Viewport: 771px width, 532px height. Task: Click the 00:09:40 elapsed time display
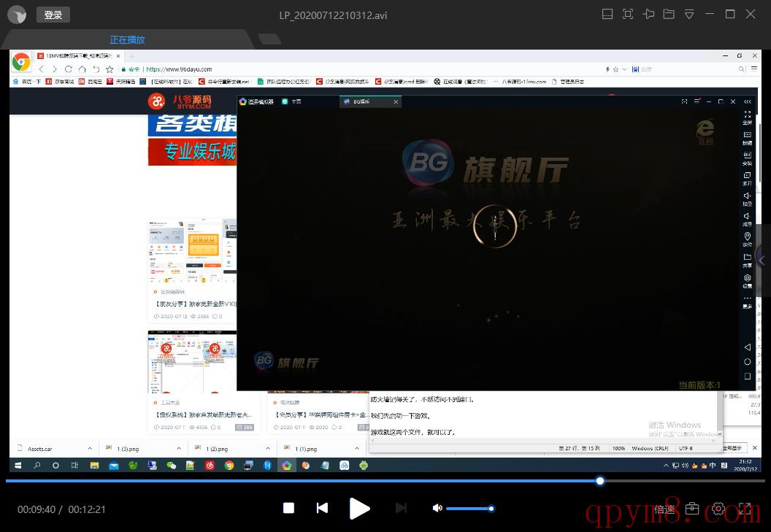pos(37,509)
